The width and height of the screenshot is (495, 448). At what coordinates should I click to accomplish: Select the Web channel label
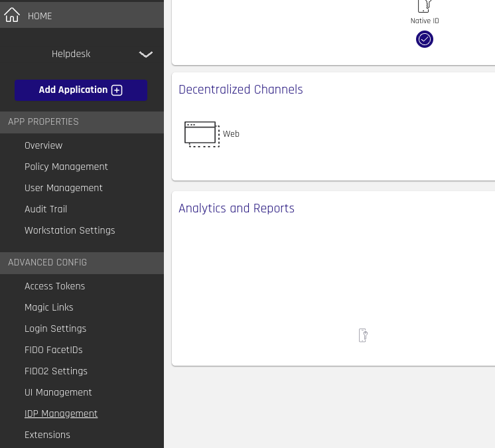pyautogui.click(x=231, y=134)
